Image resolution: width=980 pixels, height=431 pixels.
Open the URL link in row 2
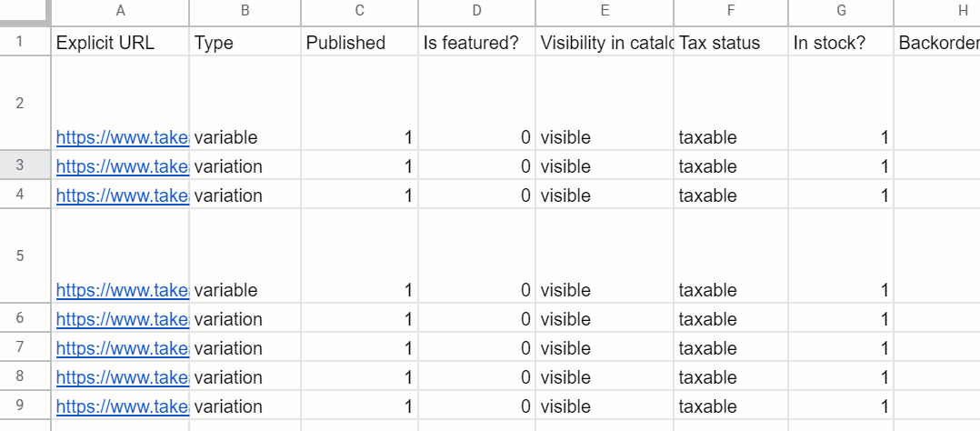123,137
